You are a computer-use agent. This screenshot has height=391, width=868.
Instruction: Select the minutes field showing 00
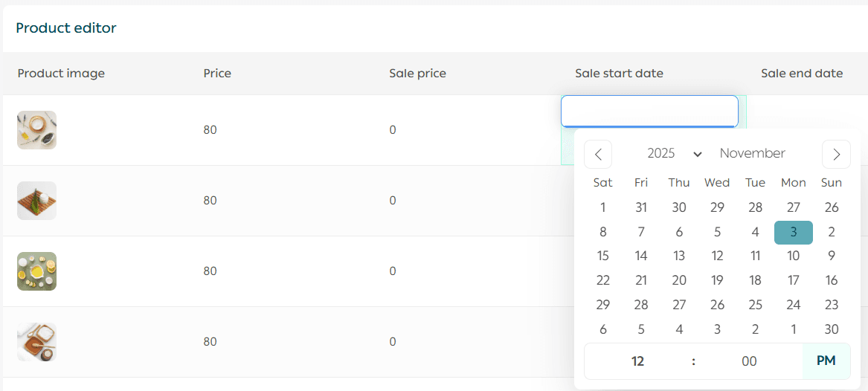click(749, 361)
